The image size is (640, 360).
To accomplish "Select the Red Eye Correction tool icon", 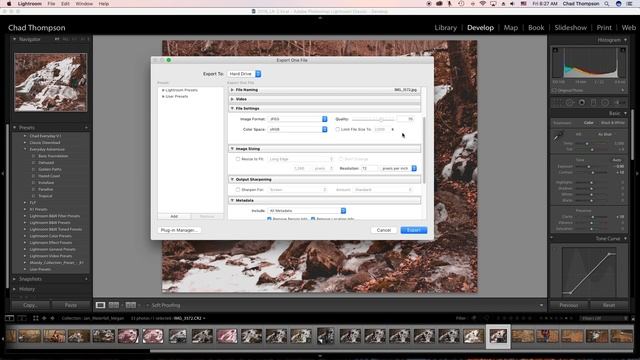I will [x=582, y=102].
